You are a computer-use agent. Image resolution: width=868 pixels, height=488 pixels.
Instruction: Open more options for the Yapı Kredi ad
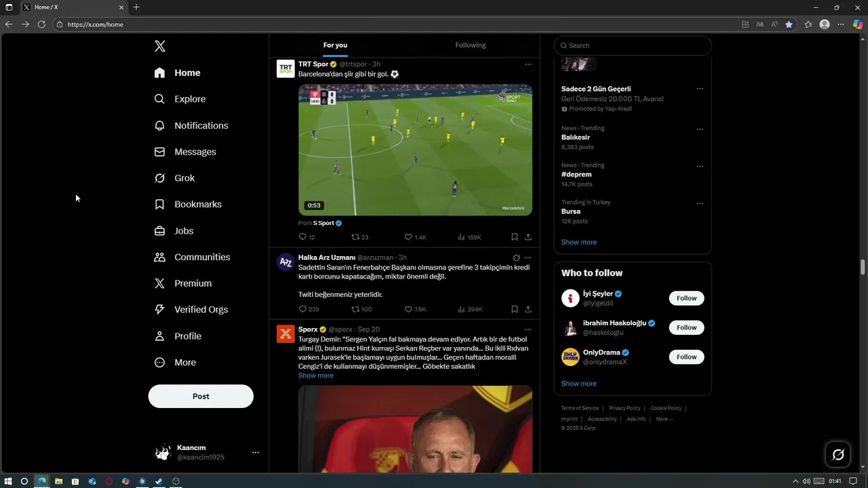pos(700,89)
